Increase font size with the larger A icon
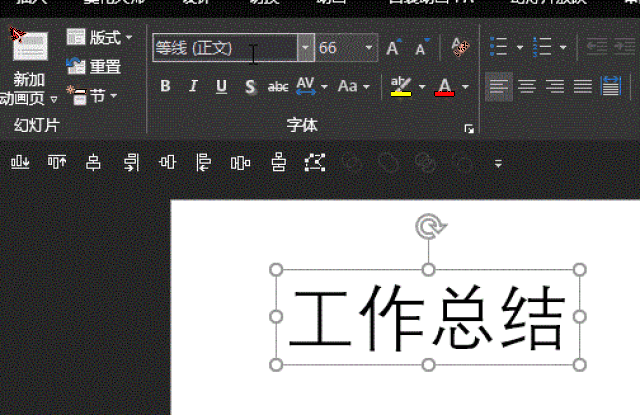 click(393, 48)
